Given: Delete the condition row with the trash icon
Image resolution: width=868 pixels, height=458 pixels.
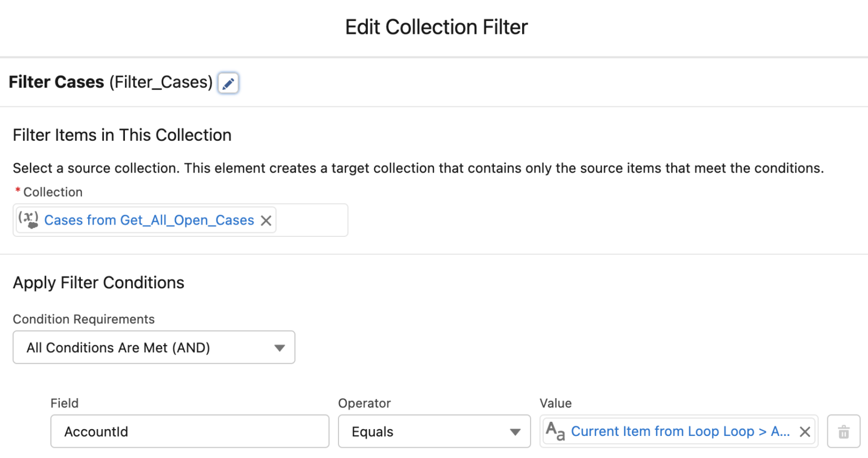Looking at the screenshot, I should 843,431.
